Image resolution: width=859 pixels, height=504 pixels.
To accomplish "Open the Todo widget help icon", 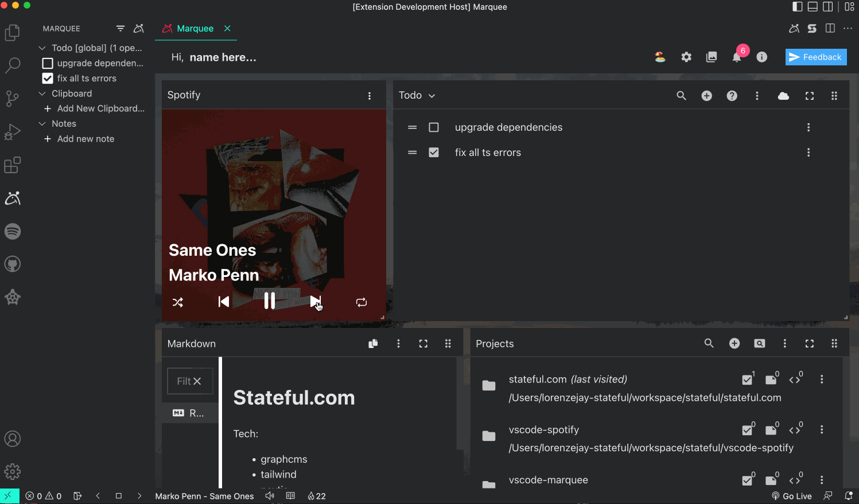I will pos(732,96).
